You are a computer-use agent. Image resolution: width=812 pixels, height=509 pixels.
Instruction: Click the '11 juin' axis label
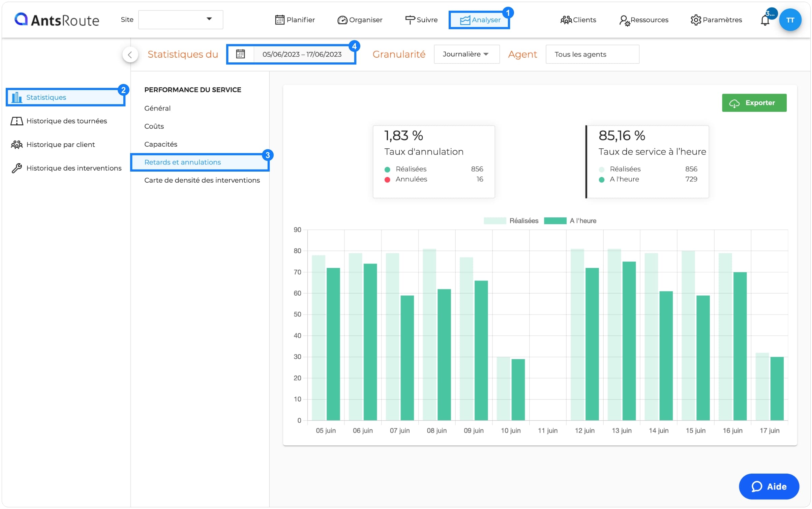tap(547, 430)
